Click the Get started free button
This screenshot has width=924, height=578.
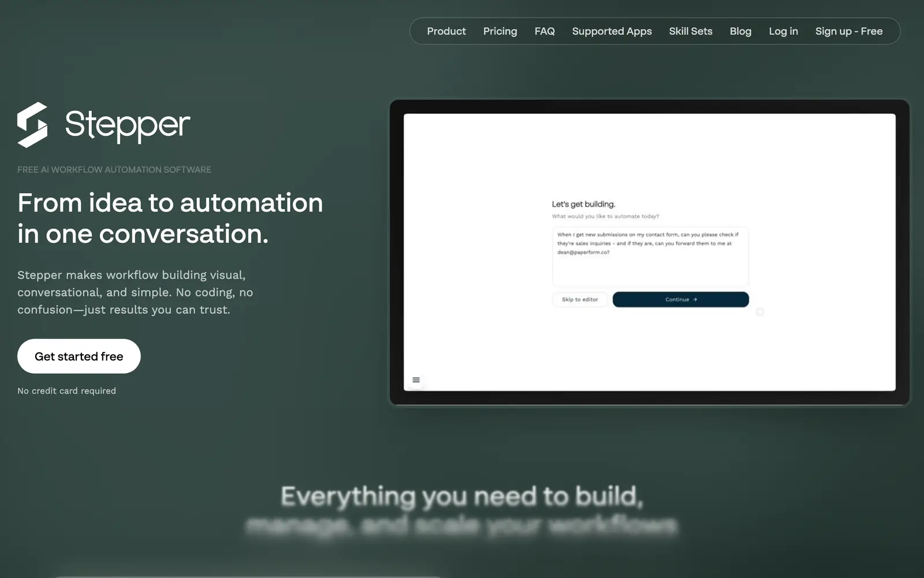pos(79,356)
